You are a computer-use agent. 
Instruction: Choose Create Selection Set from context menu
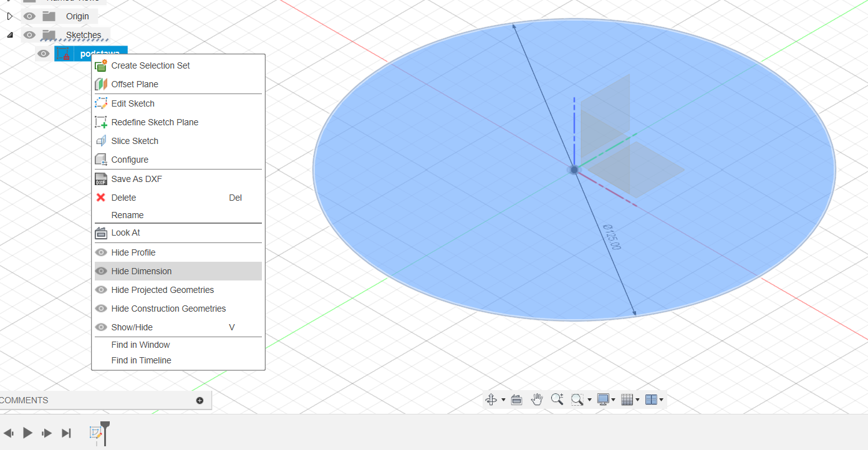[x=178, y=65]
